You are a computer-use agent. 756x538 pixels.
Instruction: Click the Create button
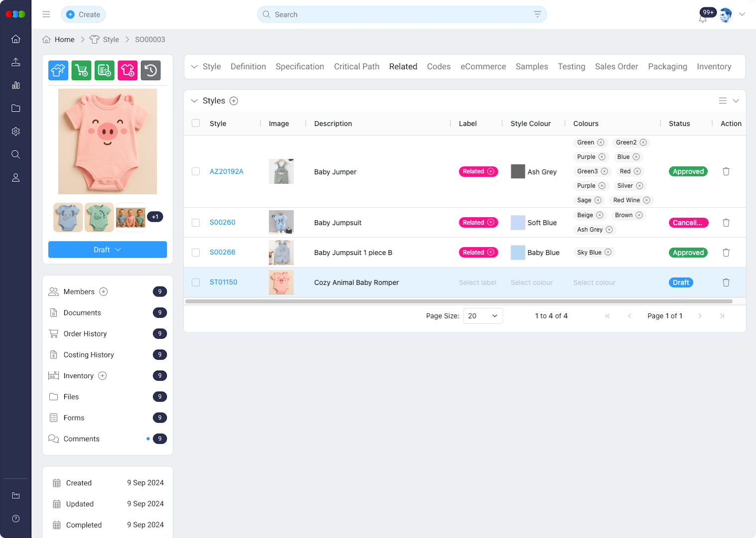(x=83, y=14)
